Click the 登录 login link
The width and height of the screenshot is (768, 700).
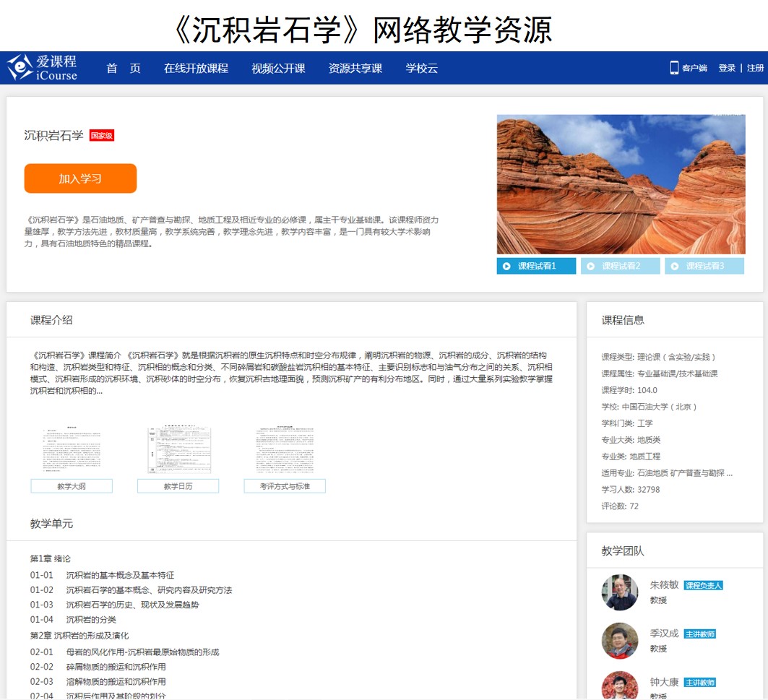click(727, 68)
